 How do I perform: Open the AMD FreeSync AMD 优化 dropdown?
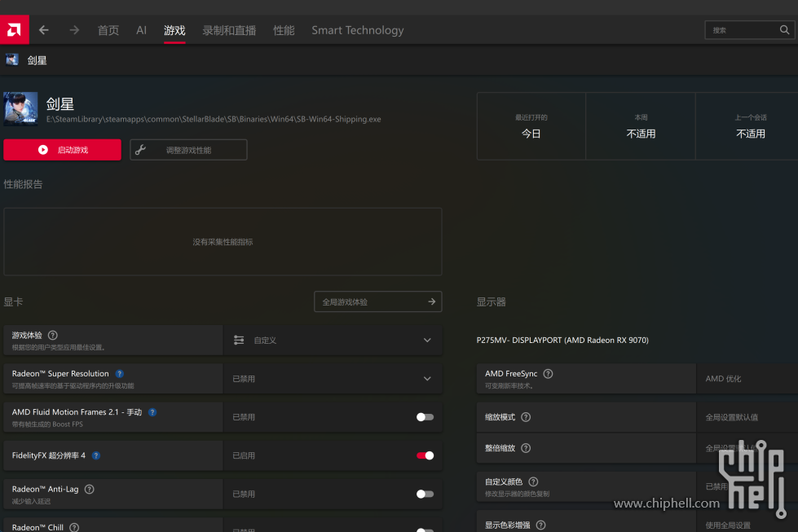747,379
